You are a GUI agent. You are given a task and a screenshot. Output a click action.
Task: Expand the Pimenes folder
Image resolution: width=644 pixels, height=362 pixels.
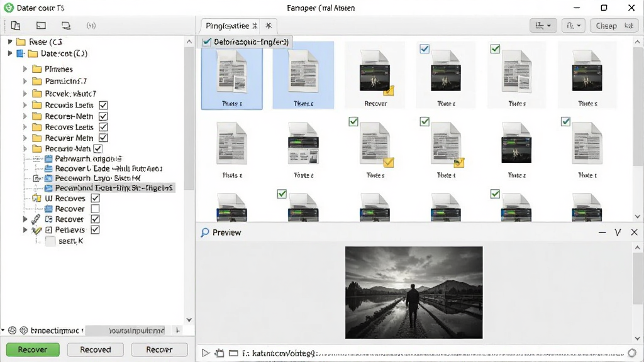coord(25,69)
